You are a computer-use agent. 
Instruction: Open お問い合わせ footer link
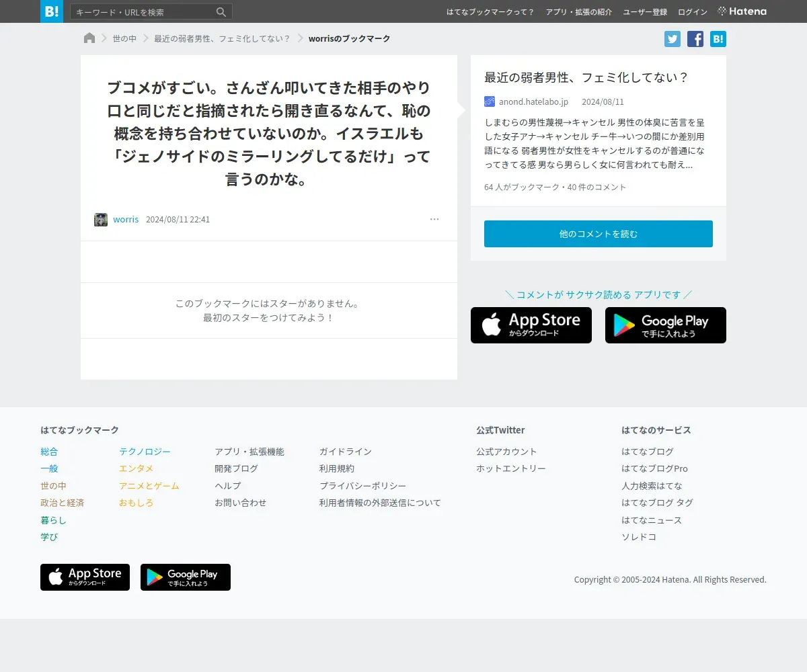click(241, 503)
